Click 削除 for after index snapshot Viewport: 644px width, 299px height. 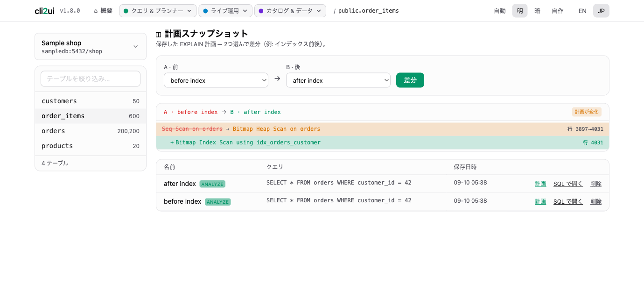tap(596, 184)
